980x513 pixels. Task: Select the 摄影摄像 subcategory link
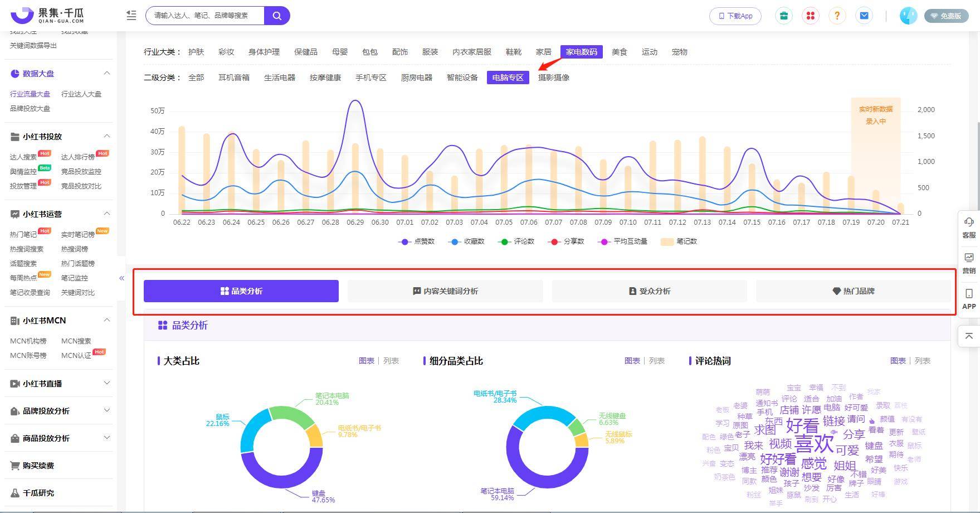click(554, 78)
